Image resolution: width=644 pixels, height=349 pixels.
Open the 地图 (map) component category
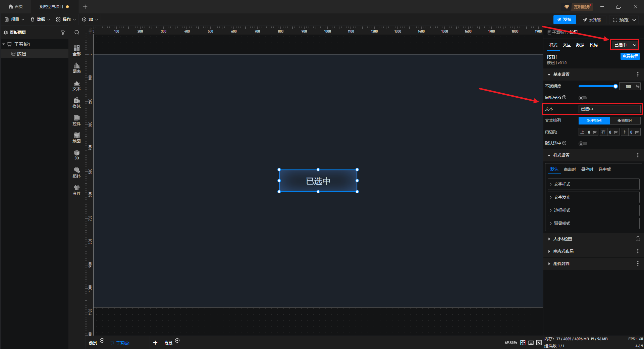tap(76, 138)
